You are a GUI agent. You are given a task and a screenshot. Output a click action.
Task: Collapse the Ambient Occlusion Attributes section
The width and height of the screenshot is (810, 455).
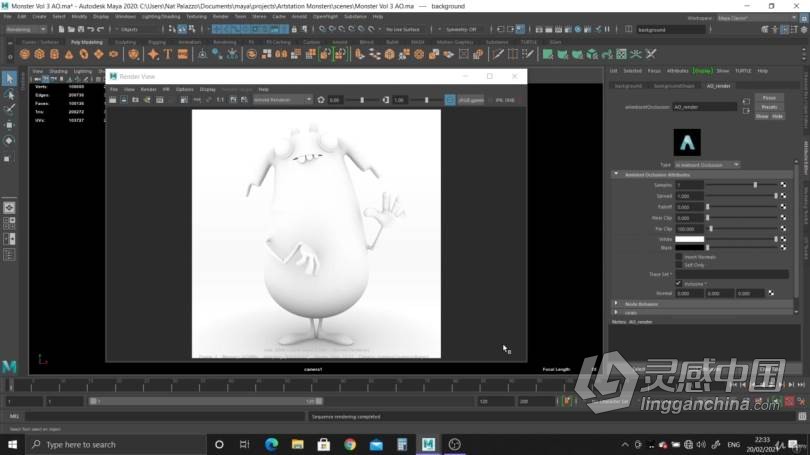point(616,175)
